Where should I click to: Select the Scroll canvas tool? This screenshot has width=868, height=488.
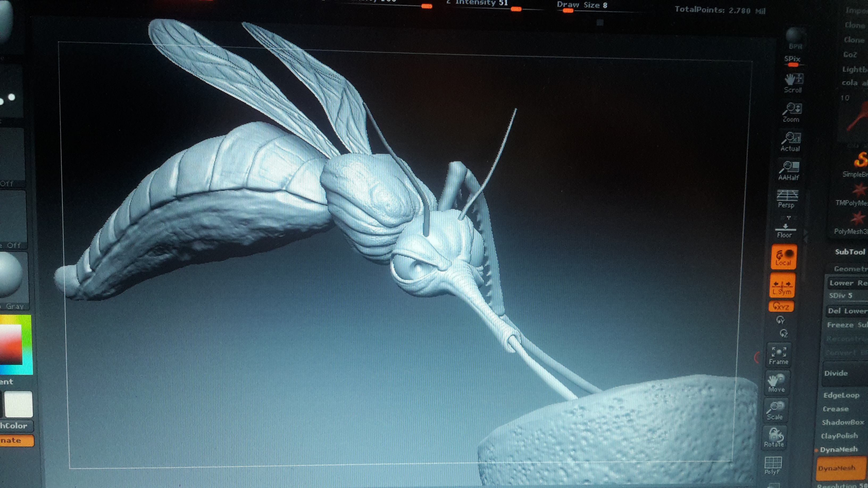793,83
